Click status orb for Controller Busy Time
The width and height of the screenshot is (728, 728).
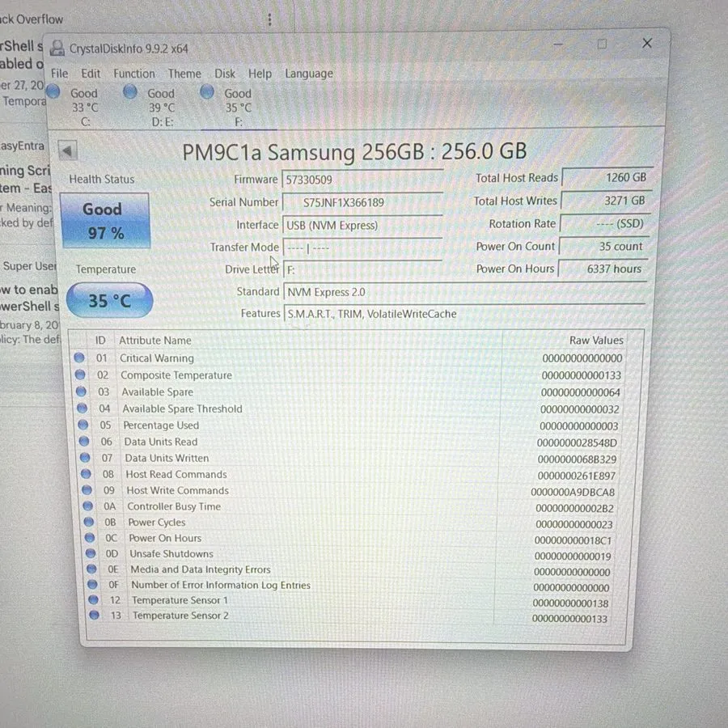point(87,506)
